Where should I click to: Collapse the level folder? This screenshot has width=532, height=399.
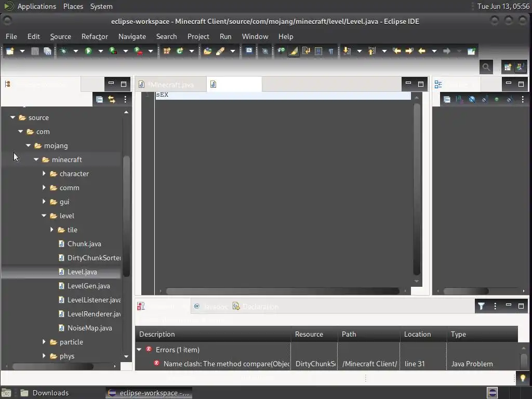point(44,216)
